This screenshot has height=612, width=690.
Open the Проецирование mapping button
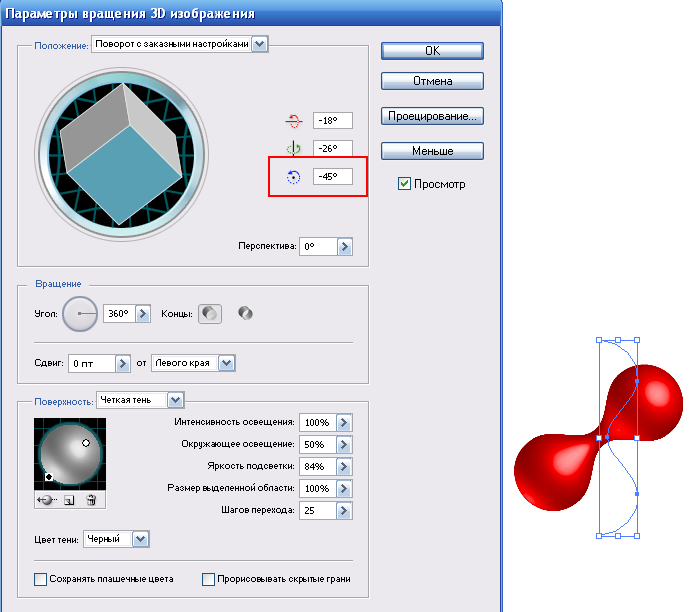click(x=432, y=116)
